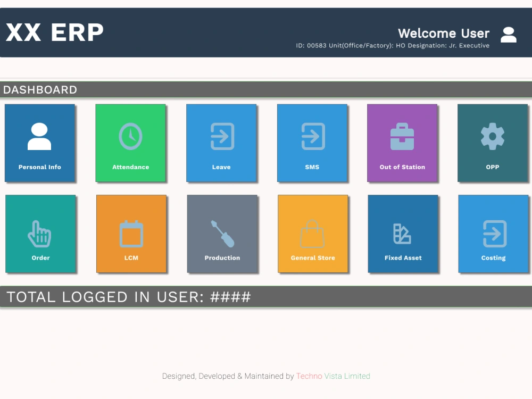Select the OPP tile label
Viewport: 532px width, 399px height.
pyautogui.click(x=493, y=167)
